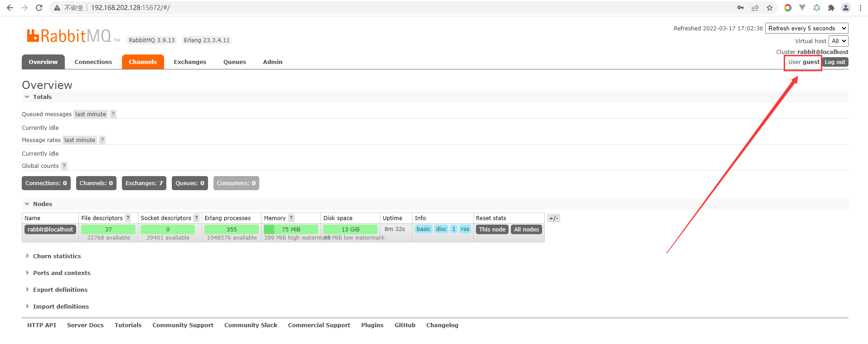868x344 pixels.
Task: Open the Chrome profile avatar
Action: coord(846,8)
